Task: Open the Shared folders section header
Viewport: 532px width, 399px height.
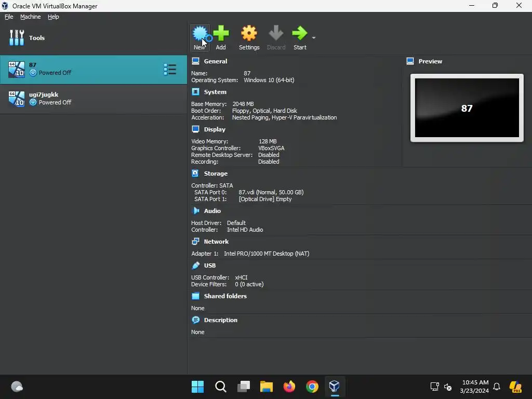Action: coord(225,296)
